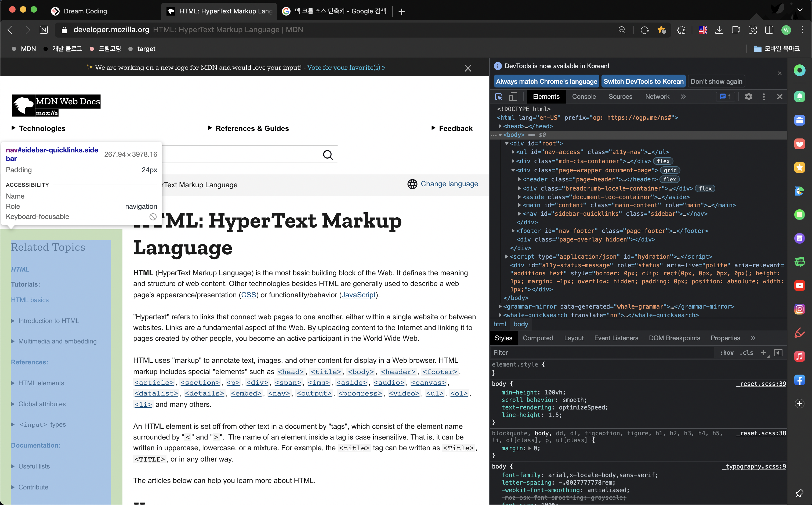Toggle device toolbar icon in DevTools
The width and height of the screenshot is (812, 505).
[513, 97]
